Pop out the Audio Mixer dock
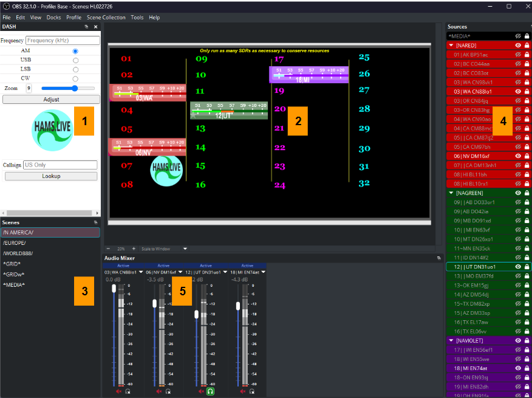This screenshot has width=532, height=398. tap(439, 258)
